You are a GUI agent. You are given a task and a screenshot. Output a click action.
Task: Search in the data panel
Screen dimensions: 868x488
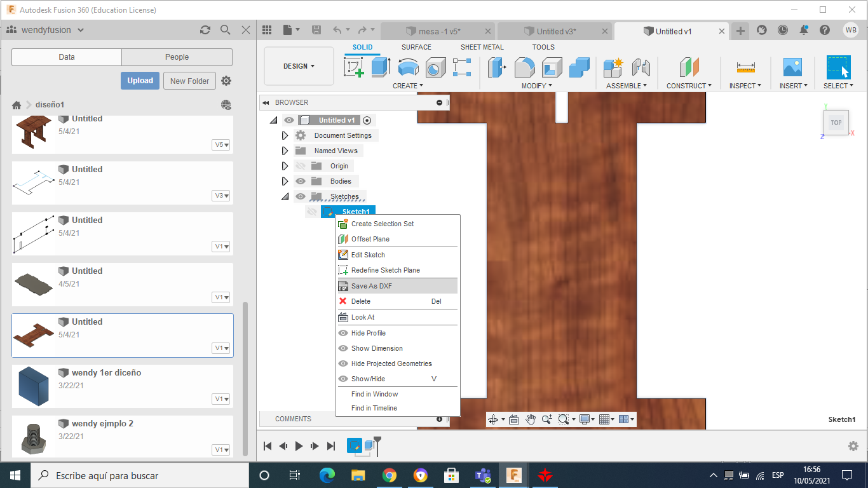[x=225, y=30]
